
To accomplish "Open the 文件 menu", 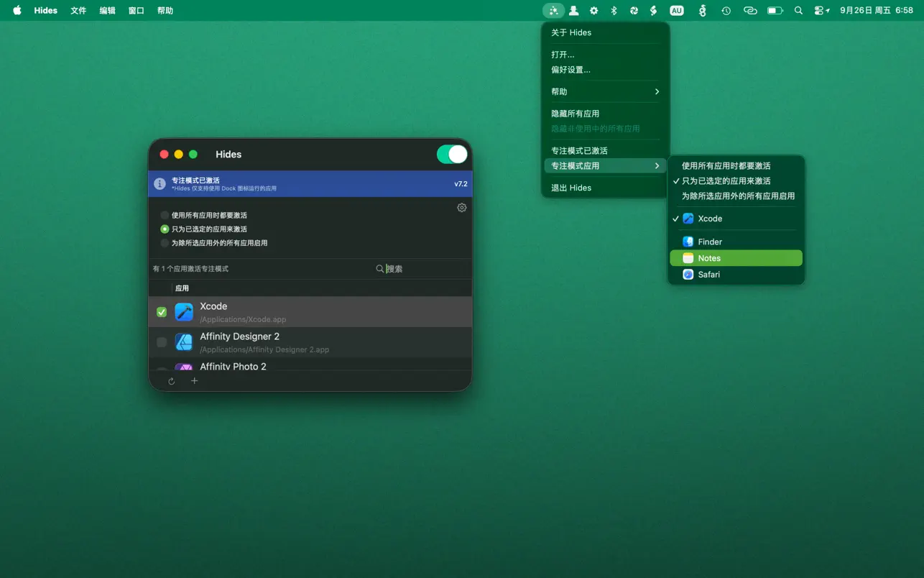I will tap(78, 11).
